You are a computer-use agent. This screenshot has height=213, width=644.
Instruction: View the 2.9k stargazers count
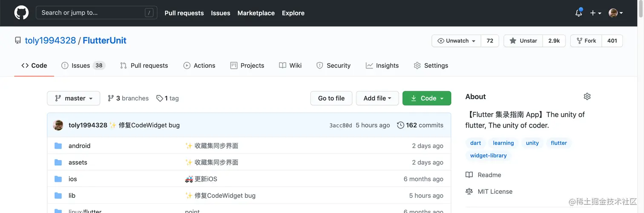(x=554, y=41)
